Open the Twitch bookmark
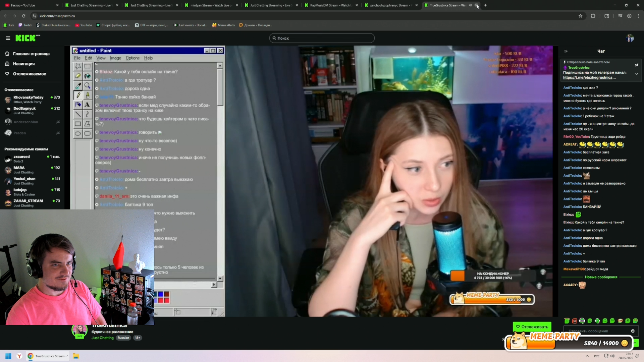The width and height of the screenshot is (644, 362). (25, 25)
